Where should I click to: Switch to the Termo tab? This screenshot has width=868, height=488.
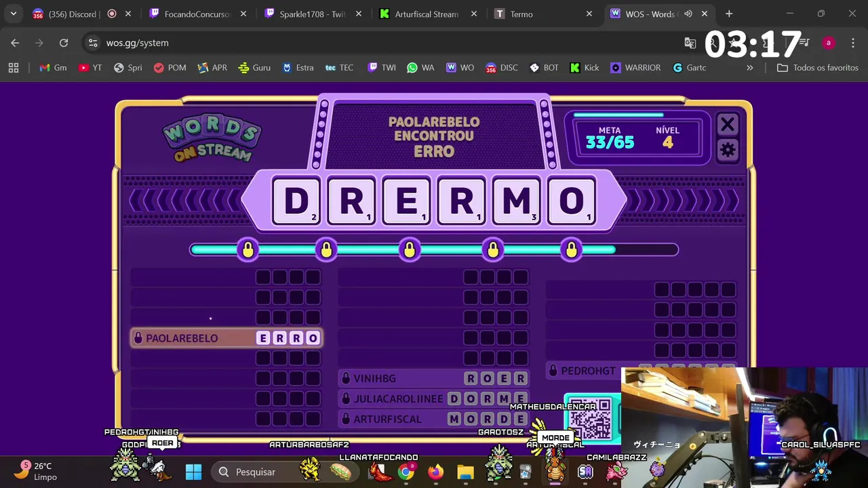pyautogui.click(x=521, y=14)
